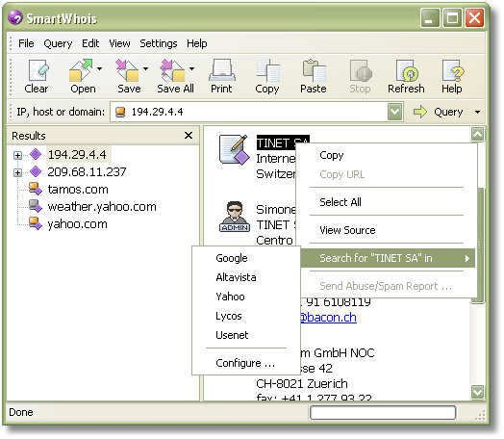Open the Query menu

click(58, 43)
